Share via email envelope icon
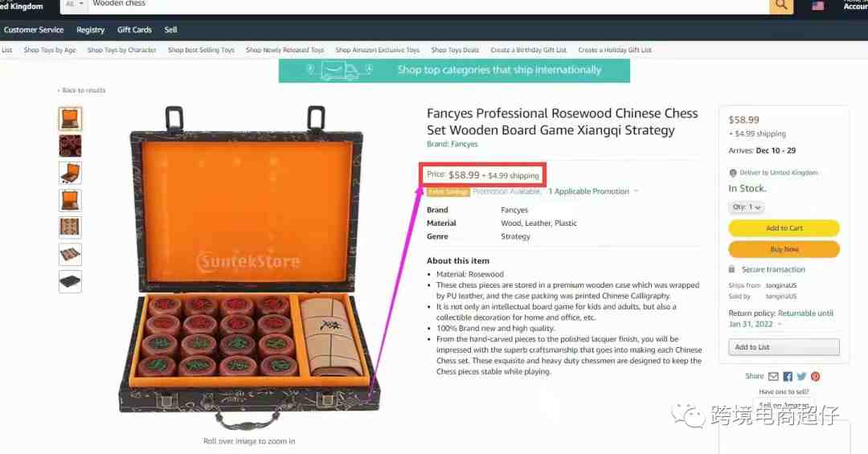 point(773,377)
